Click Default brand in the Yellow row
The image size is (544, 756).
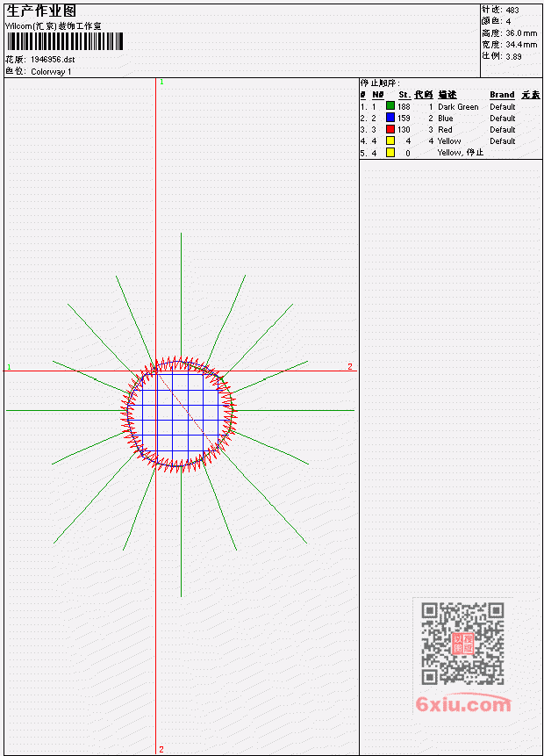(503, 141)
